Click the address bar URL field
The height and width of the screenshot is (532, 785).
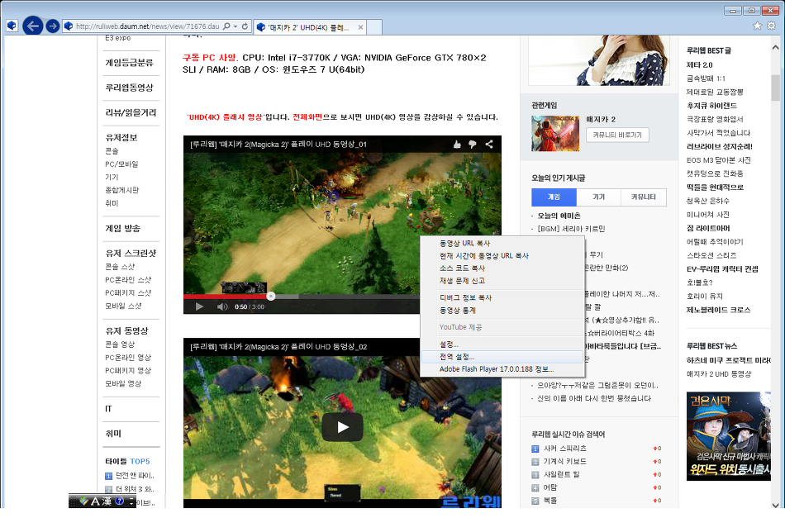click(x=147, y=26)
